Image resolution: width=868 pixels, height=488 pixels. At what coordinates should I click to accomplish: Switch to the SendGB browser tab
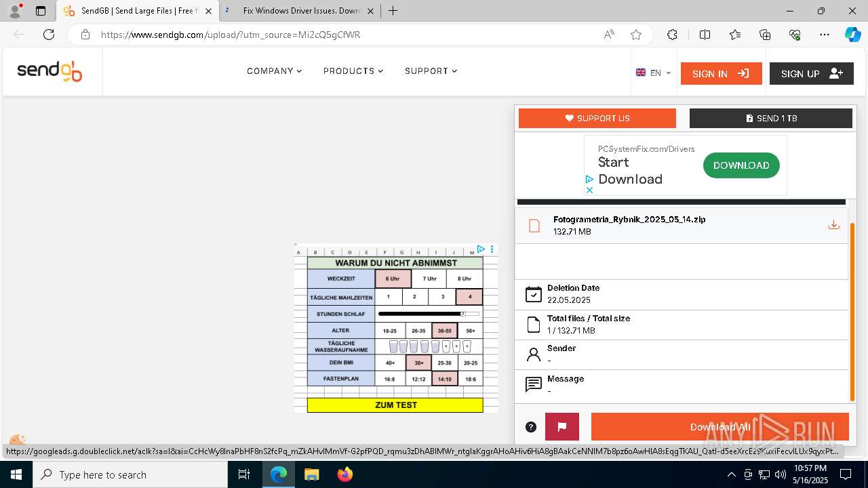click(138, 11)
